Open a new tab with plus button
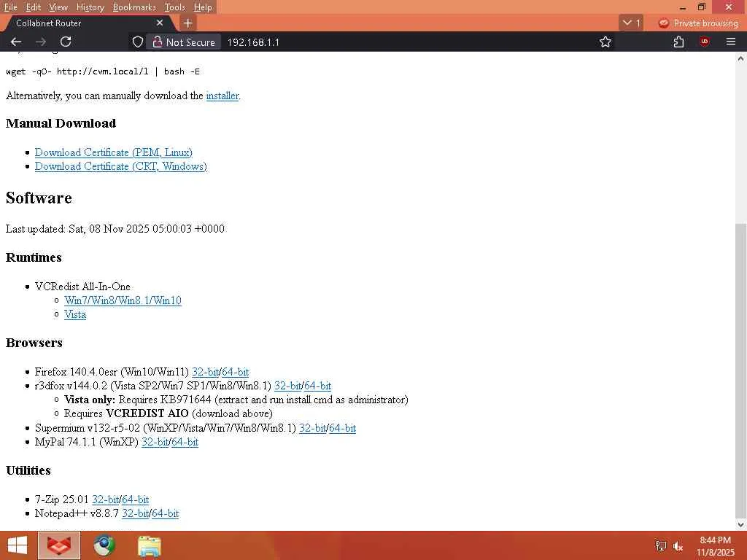747x560 pixels. [188, 23]
